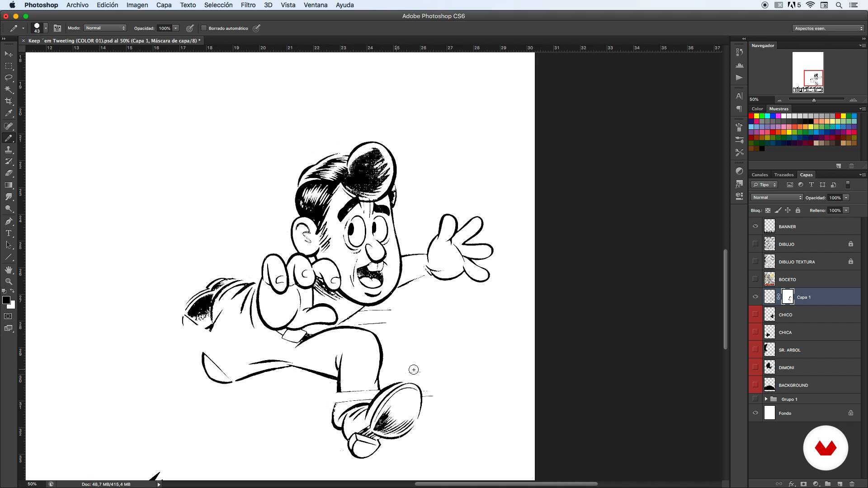Select the Zoom tool
Image resolution: width=868 pixels, height=488 pixels.
tap(9, 281)
